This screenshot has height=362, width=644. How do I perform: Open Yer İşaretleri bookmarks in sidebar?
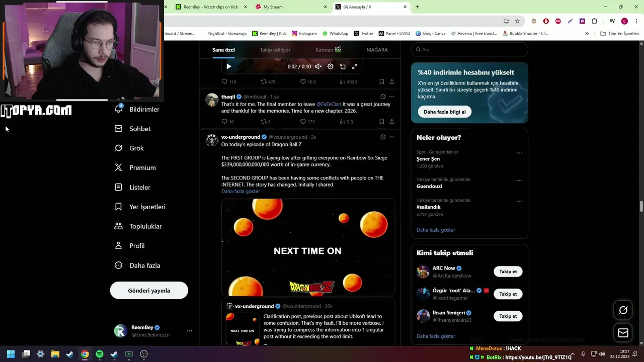140,207
